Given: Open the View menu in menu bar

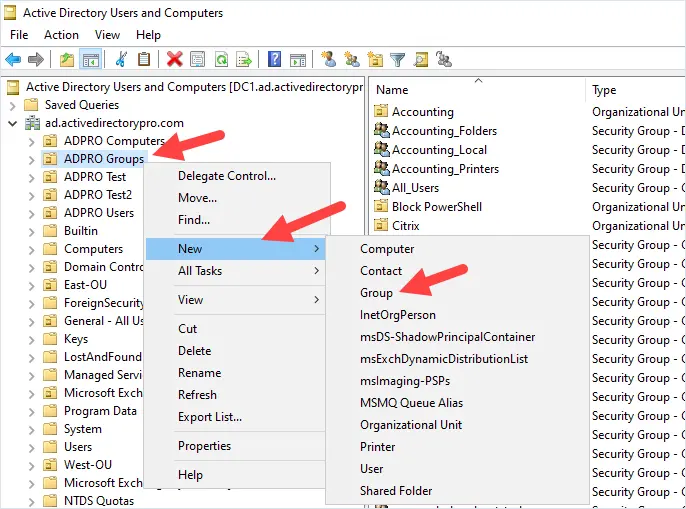Looking at the screenshot, I should (x=107, y=35).
